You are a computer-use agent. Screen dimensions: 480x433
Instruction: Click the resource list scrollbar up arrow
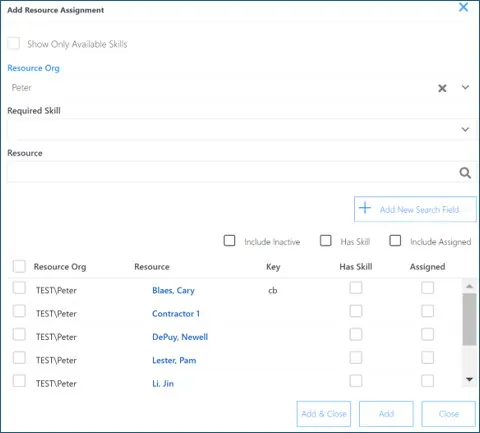(x=469, y=286)
